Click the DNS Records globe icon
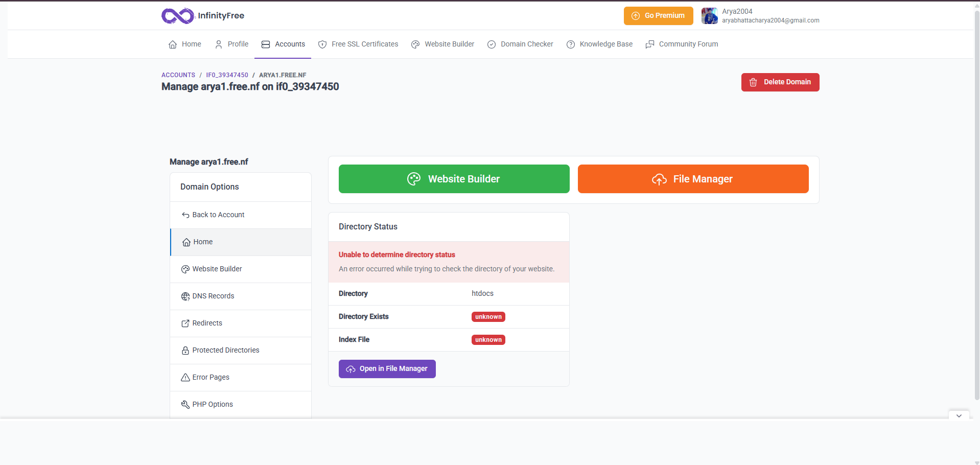 point(185,296)
